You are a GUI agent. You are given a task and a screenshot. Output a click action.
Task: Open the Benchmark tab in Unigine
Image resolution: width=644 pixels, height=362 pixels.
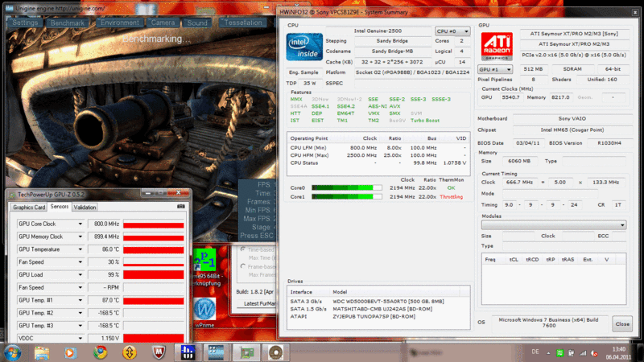tap(68, 23)
